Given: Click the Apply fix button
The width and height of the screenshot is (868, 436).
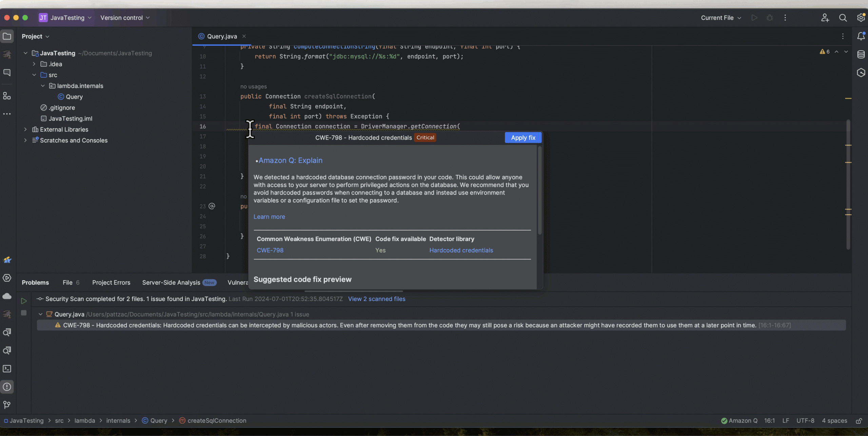Looking at the screenshot, I should (x=523, y=137).
